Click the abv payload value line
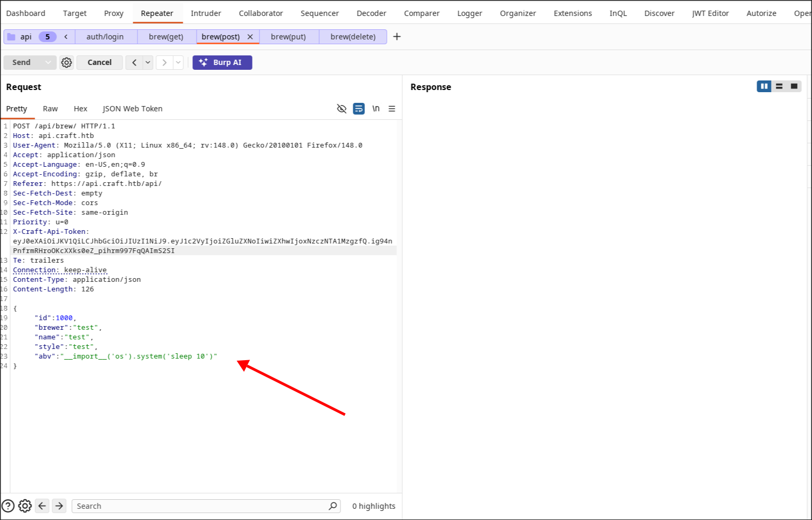Image resolution: width=812 pixels, height=520 pixels. (126, 356)
